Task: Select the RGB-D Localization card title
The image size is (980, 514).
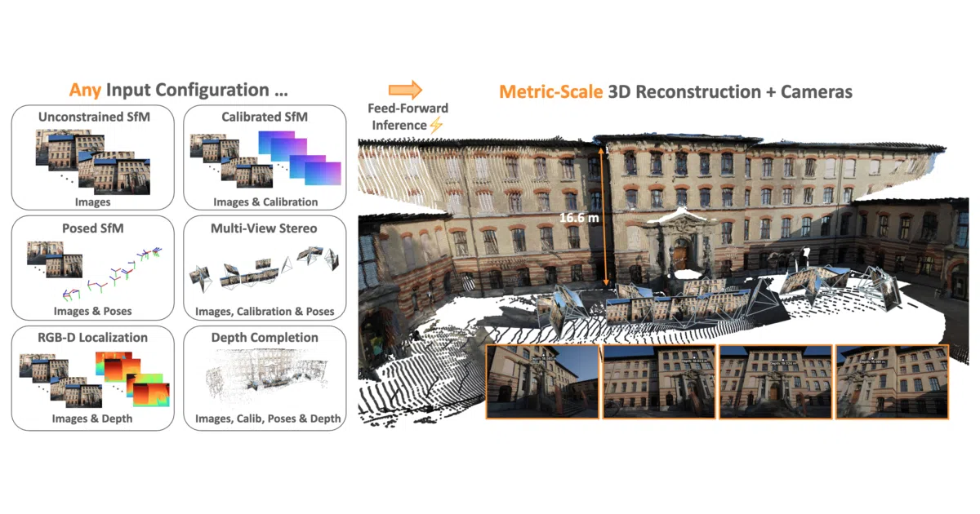Action: point(94,338)
